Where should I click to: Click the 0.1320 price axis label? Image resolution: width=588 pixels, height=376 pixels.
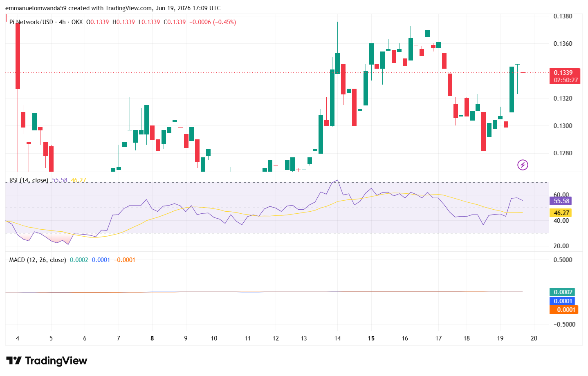[x=563, y=98]
